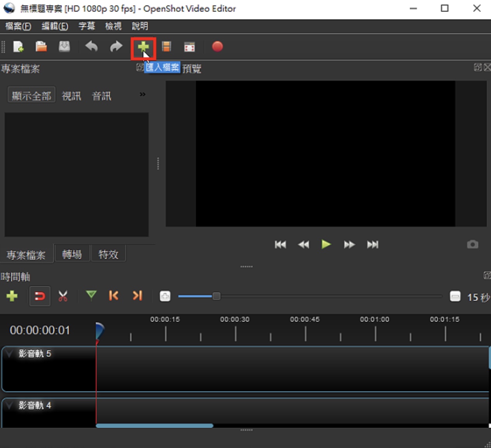Screen dimensions: 491x448
Task: Jump to start of the preview
Action: tap(280, 245)
